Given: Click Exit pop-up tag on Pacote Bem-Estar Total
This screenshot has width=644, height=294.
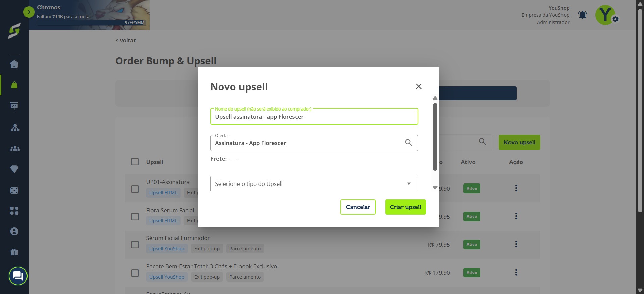Looking at the screenshot, I should [207, 277].
